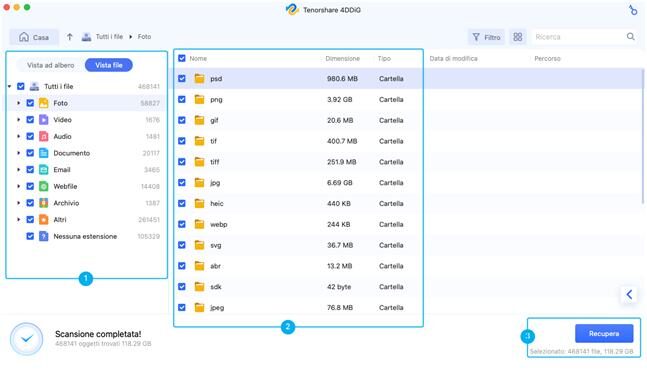The width and height of the screenshot is (647, 376).
Task: Sort by the Tipo column header
Action: 384,59
